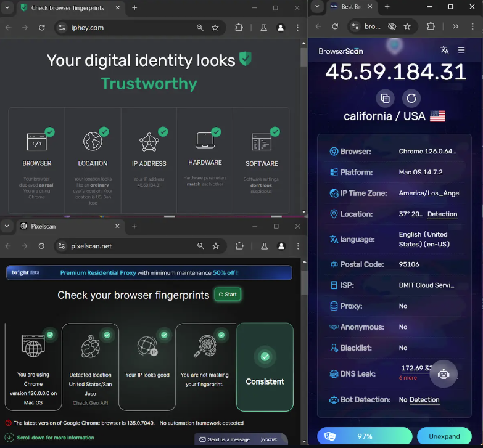Close the Check browser fingerprints tab

(x=118, y=7)
